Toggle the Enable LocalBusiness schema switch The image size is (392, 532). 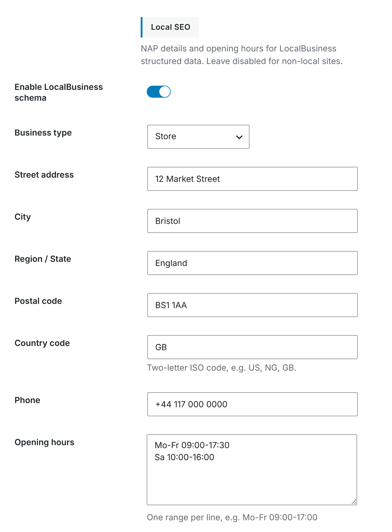[x=159, y=92]
